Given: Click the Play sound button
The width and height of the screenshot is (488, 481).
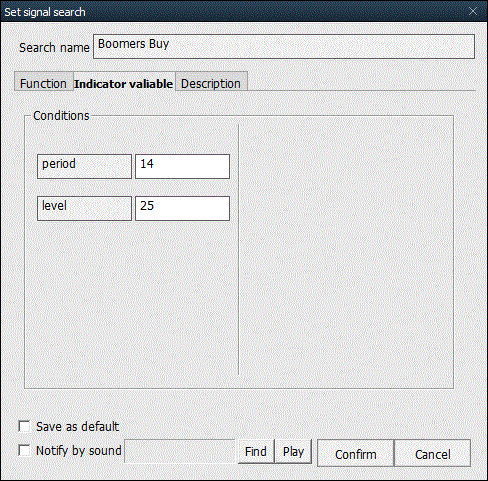Looking at the screenshot, I should tap(293, 451).
